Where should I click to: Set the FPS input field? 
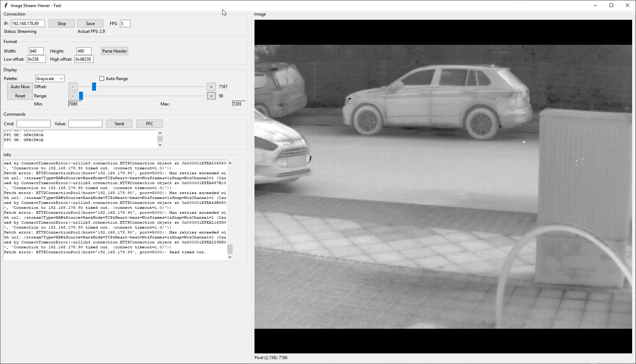pos(125,24)
